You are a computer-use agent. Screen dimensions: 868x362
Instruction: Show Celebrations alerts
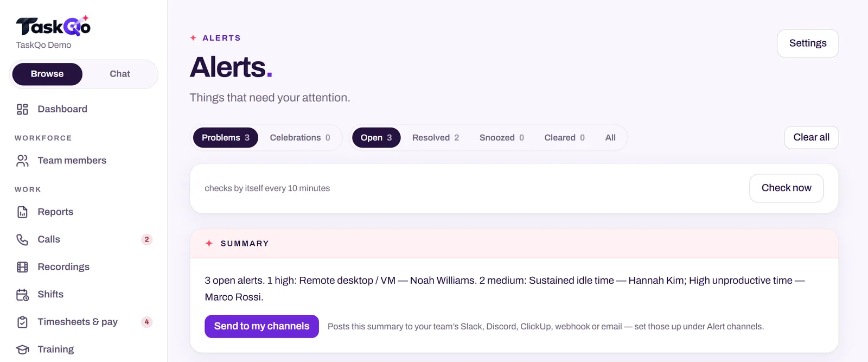(x=300, y=138)
